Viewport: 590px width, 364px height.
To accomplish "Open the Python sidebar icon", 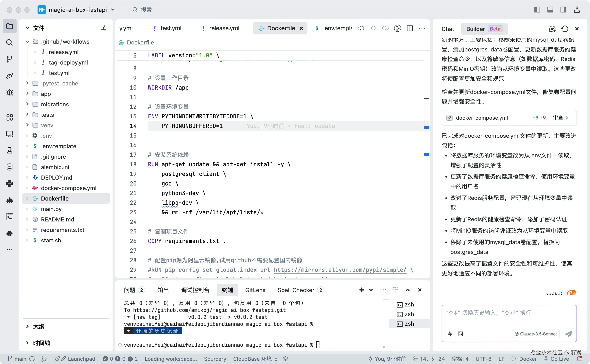I will tap(9, 184).
